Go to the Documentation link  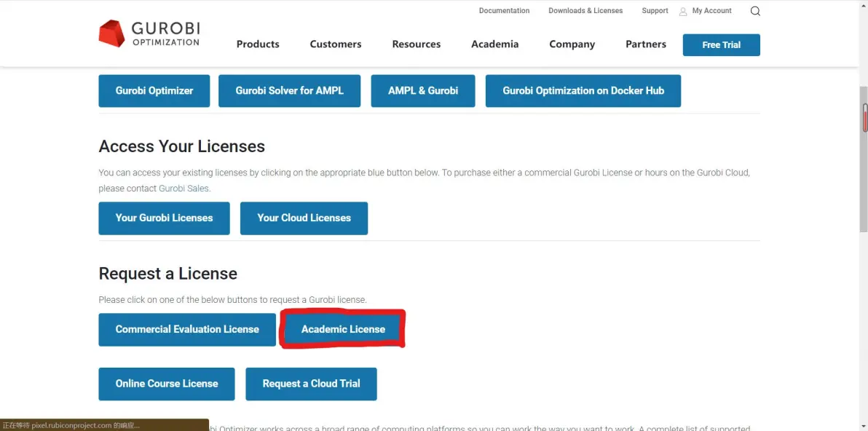tap(505, 10)
